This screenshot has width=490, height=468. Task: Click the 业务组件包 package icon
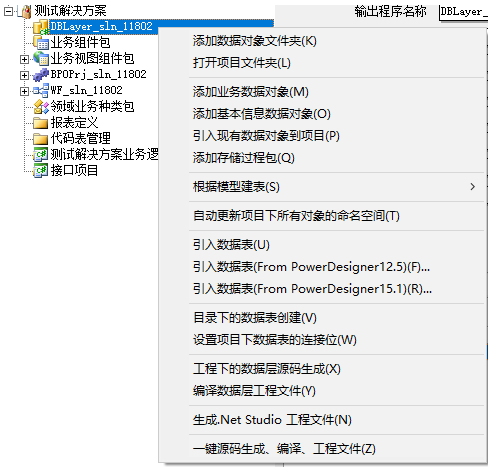[x=41, y=43]
